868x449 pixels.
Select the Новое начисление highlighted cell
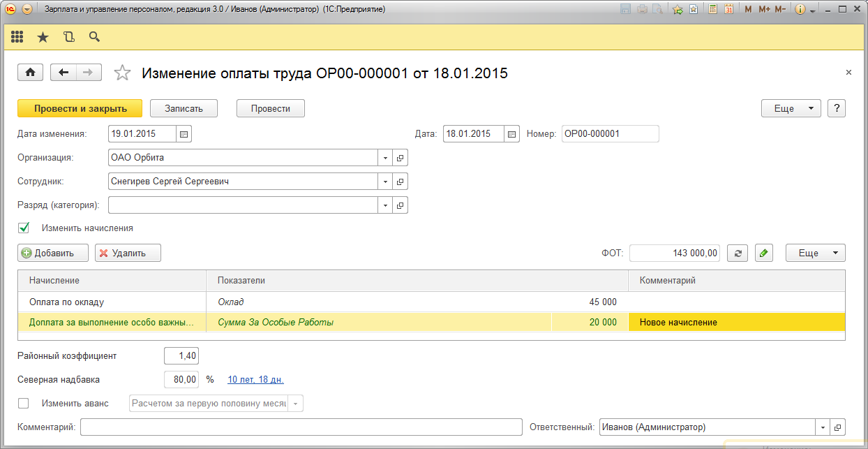tap(736, 322)
